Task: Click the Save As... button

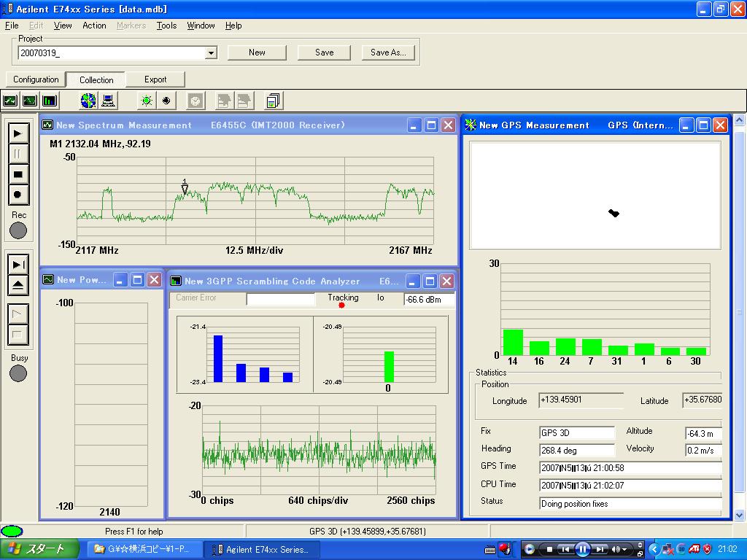Action: click(388, 52)
